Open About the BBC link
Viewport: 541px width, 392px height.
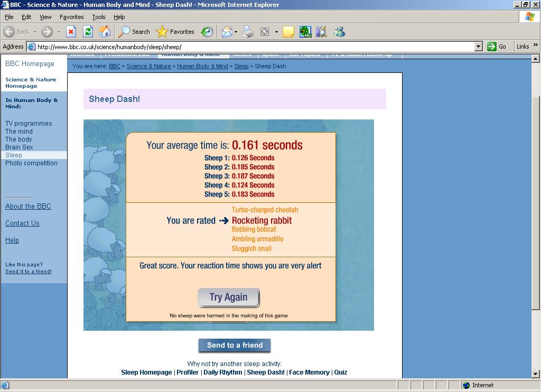(29, 207)
